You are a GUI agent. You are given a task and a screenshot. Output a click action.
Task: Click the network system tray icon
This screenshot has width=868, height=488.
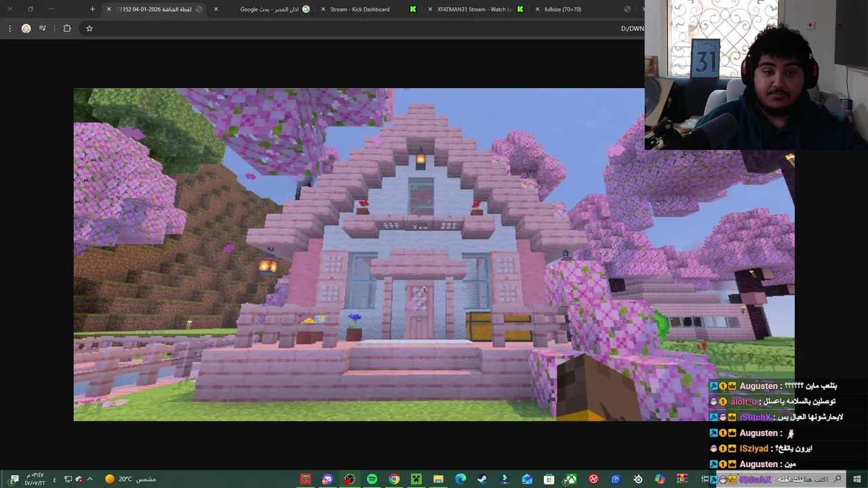68,479
